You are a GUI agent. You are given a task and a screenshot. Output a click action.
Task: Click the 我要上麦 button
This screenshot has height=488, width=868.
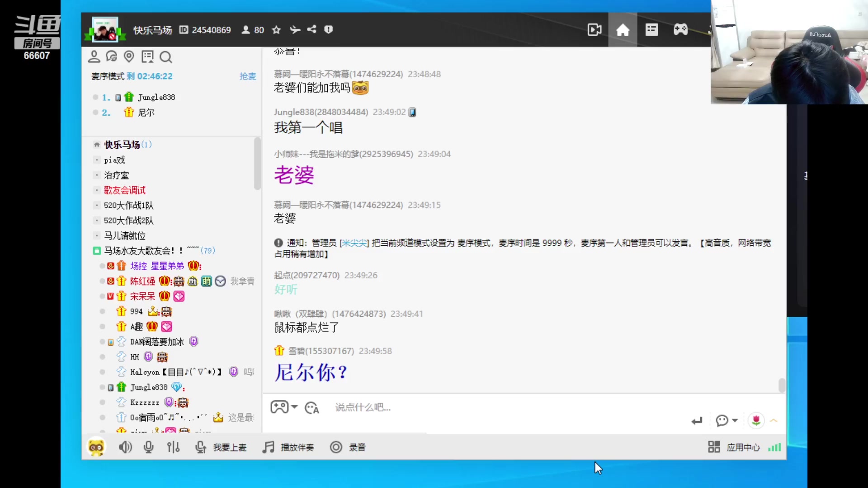221,447
